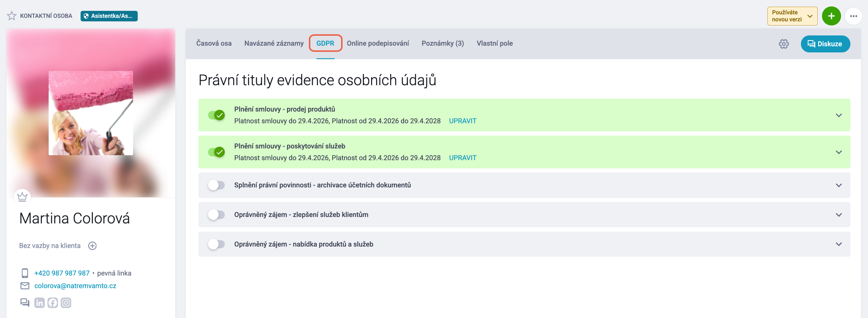The width and height of the screenshot is (868, 318).
Task: Enable archivace účetních dokumentů toggle
Action: click(x=216, y=185)
